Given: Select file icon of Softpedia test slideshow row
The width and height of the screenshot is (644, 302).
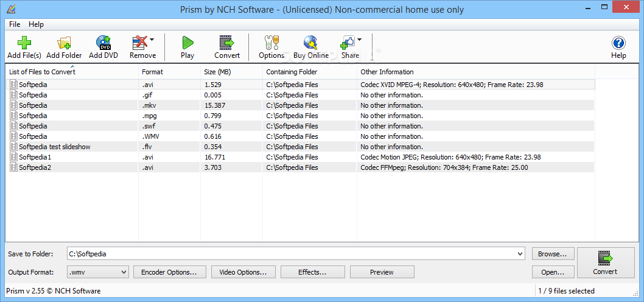Looking at the screenshot, I should pos(14,146).
